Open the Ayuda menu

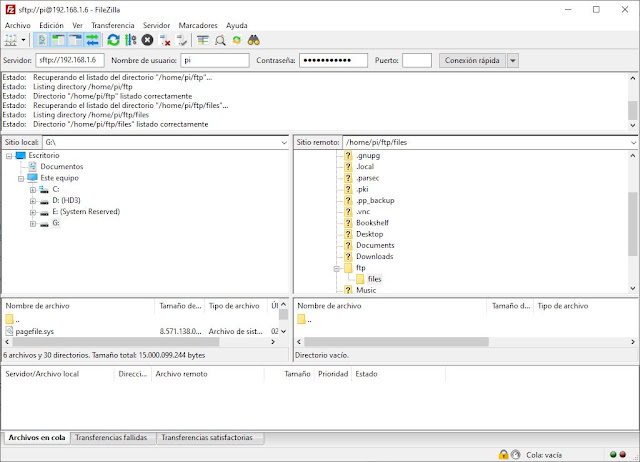[237, 25]
